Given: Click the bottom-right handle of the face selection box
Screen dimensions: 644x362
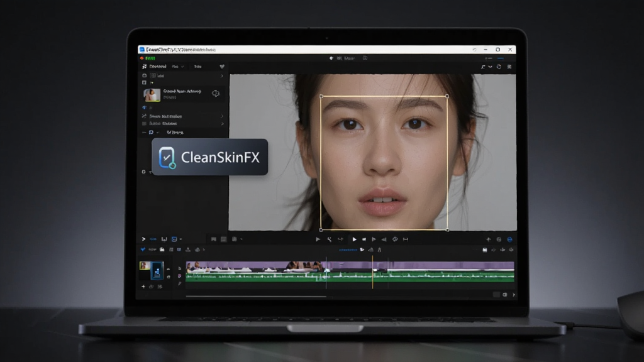Looking at the screenshot, I should tap(447, 230).
